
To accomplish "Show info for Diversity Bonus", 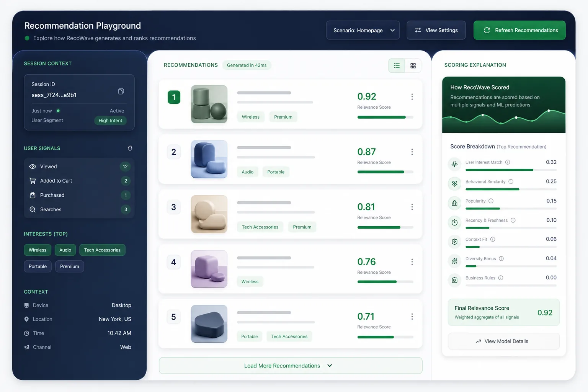I will point(501,259).
